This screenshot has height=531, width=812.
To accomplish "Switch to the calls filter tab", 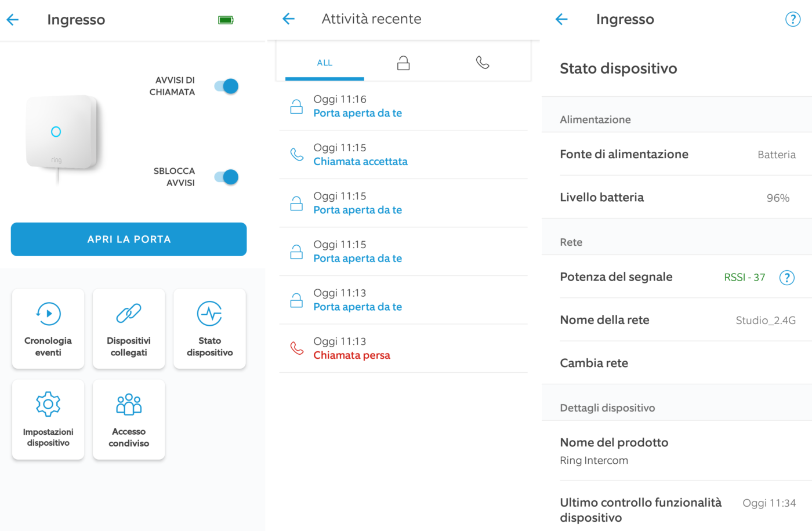I will 483,63.
